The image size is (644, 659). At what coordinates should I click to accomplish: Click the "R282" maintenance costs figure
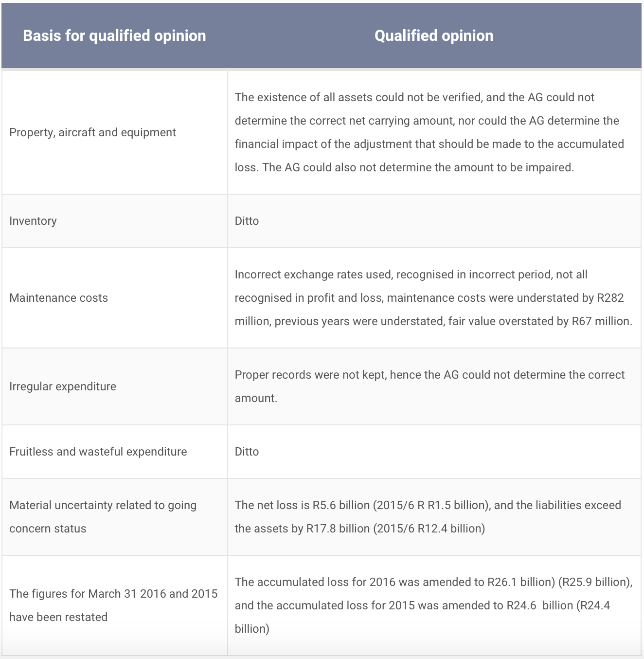click(610, 298)
